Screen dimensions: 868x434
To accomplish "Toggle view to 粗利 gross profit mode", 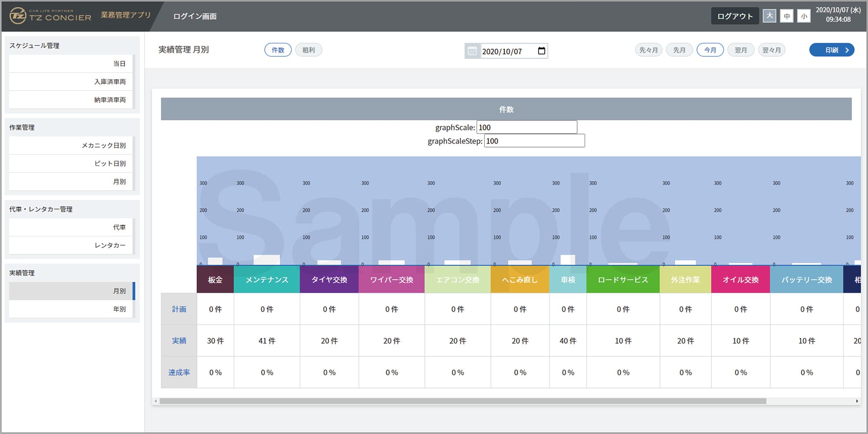I will tap(309, 50).
